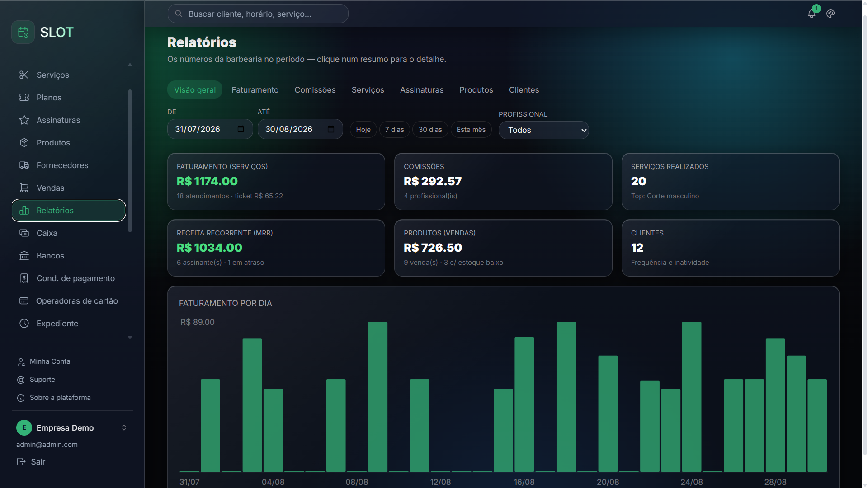The height and width of the screenshot is (488, 868).
Task: Click the cash icon beside Caixa
Action: pos(24,233)
